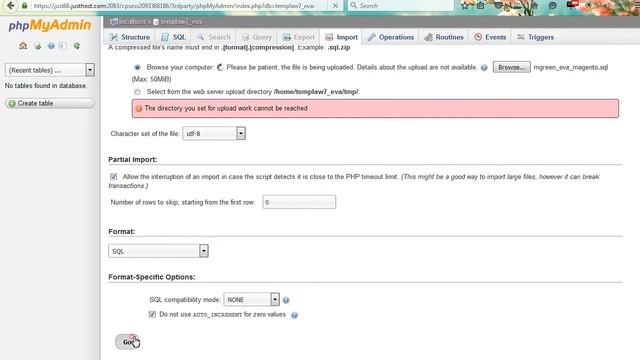Switch to the SQL tab
Viewport: 640px width, 360px height.
click(x=173, y=37)
